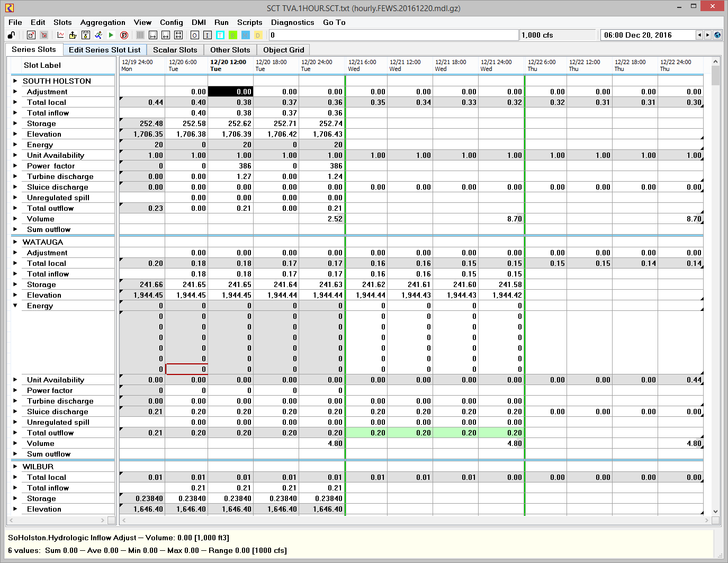Expand South Holston Storage row arrow
Viewport: 728px width, 563px height.
15,123
